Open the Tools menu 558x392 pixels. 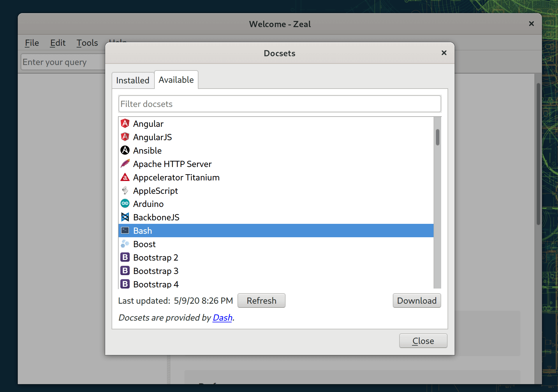point(87,43)
